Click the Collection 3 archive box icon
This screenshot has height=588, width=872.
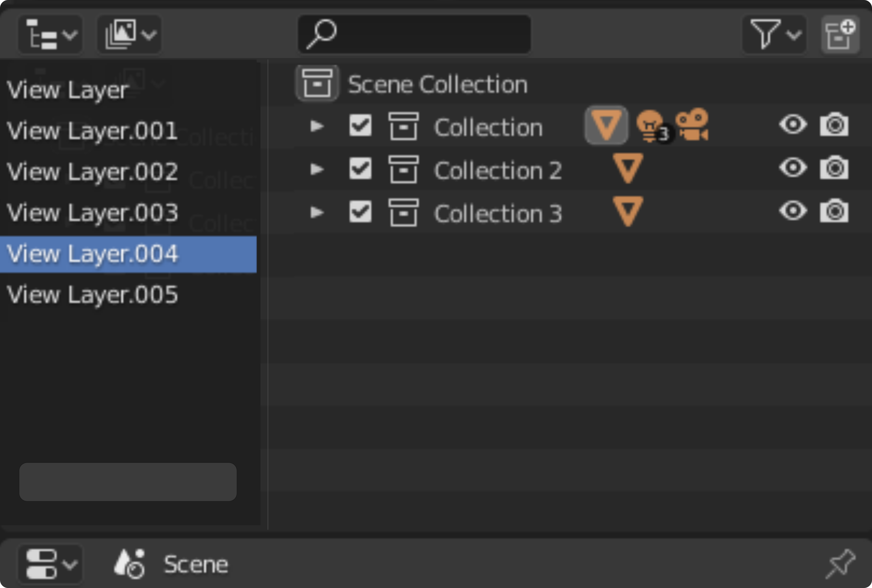[x=403, y=212]
